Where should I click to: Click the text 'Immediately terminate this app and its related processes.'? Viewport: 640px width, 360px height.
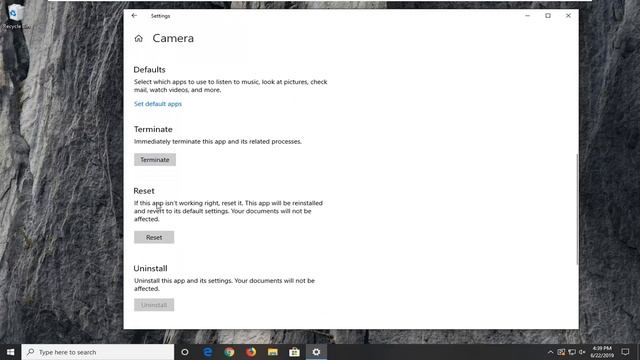[218, 142]
